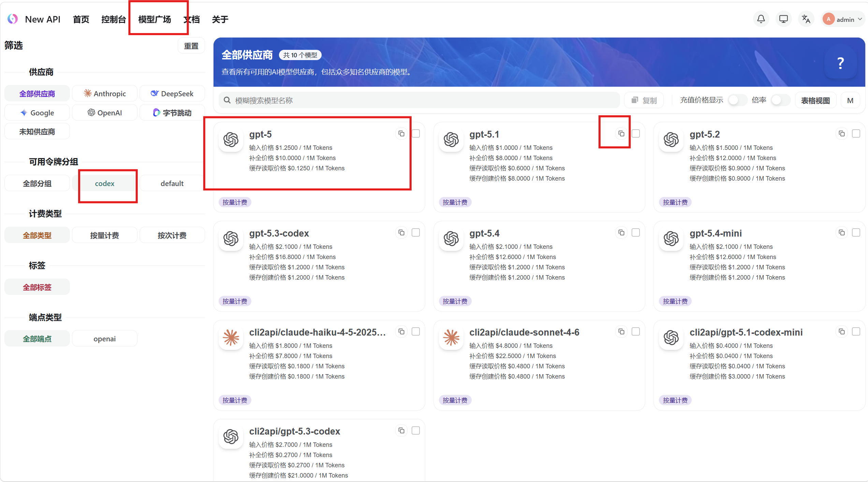
Task: Open the M unit selector
Action: [850, 100]
